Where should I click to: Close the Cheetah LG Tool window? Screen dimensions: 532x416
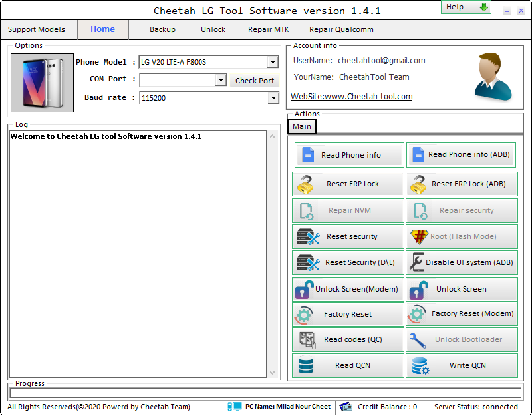(x=521, y=11)
